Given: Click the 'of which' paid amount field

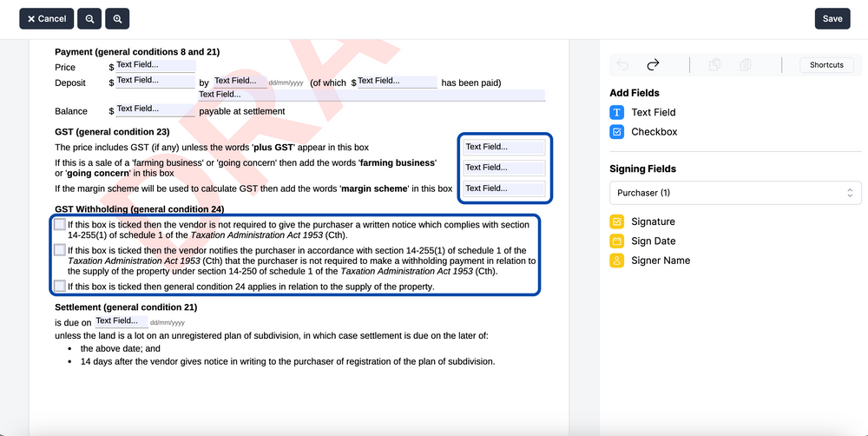Looking at the screenshot, I should (x=397, y=82).
